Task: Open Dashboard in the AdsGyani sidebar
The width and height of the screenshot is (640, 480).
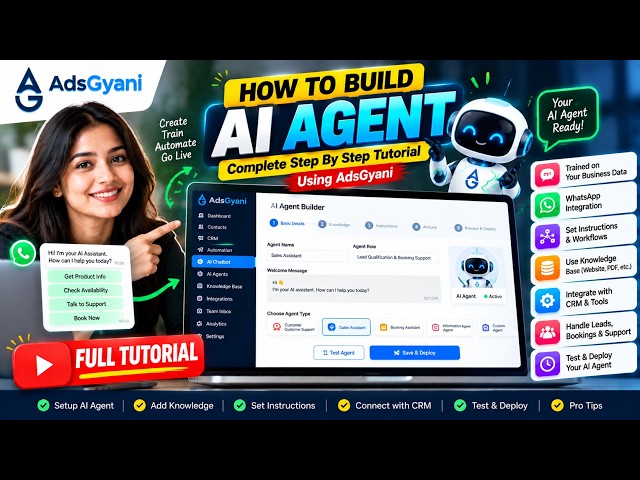Action: tap(219, 216)
